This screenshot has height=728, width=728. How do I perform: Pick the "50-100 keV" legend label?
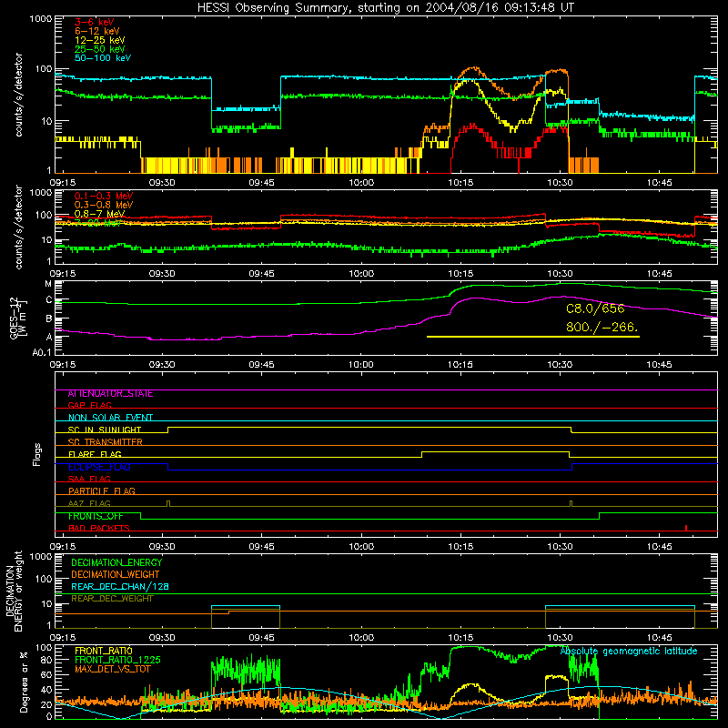point(103,58)
